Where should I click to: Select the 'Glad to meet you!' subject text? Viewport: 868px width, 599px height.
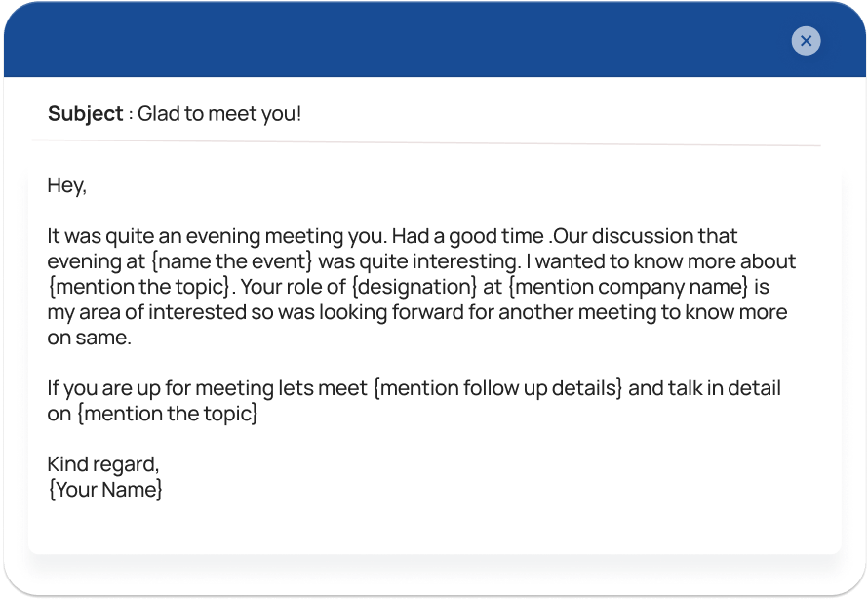coord(219,113)
